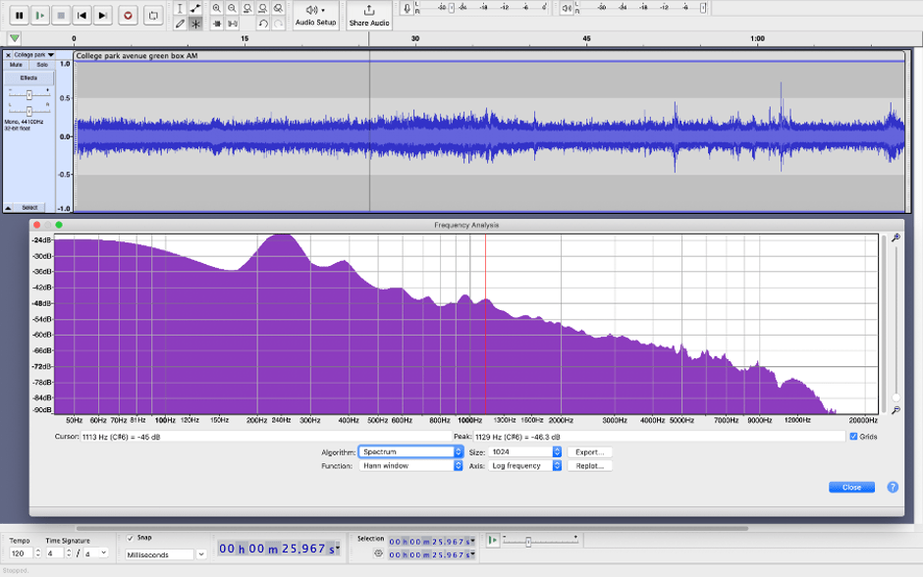The width and height of the screenshot is (924, 578).
Task: Select the Draw pencil tool
Action: (x=180, y=24)
